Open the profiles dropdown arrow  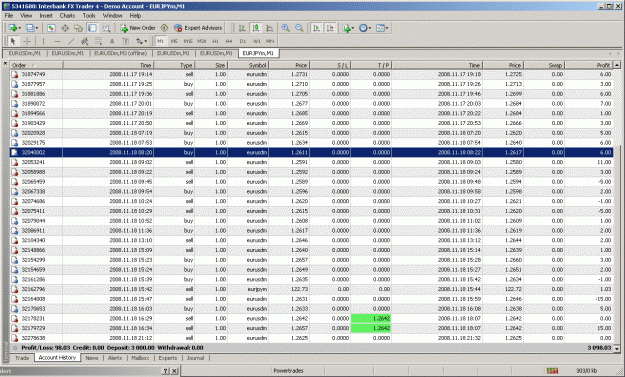point(37,28)
